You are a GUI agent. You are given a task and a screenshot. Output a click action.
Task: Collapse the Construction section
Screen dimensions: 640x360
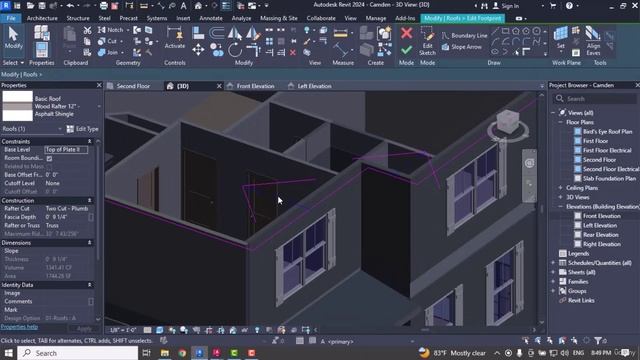tap(89, 200)
